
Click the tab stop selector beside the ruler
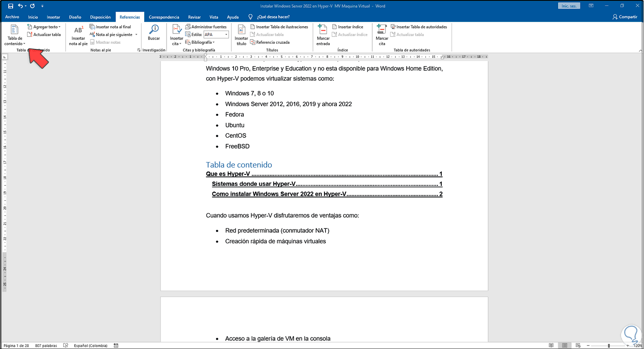[5, 57]
